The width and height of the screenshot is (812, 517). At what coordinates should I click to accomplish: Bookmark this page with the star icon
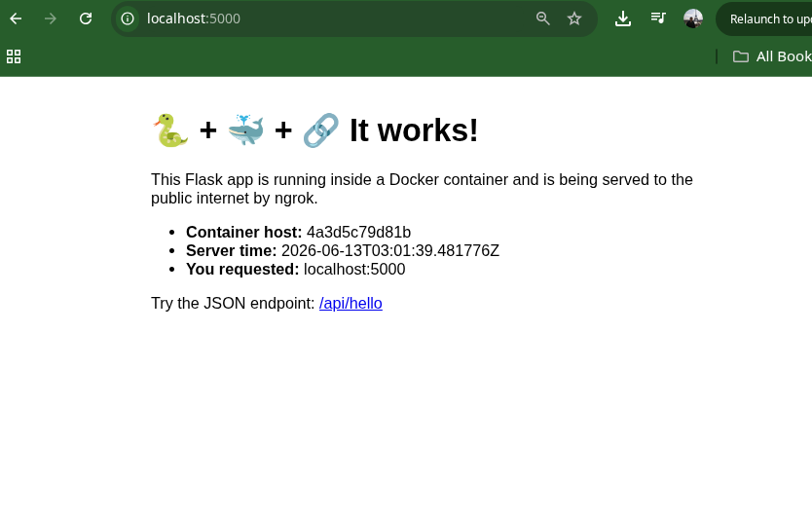[x=574, y=19]
